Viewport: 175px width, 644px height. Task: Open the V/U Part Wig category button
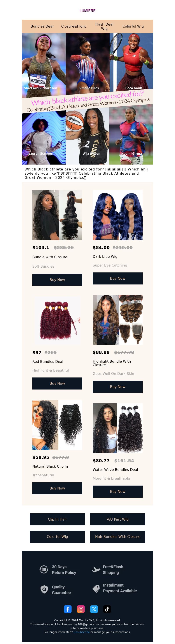[x=117, y=519]
